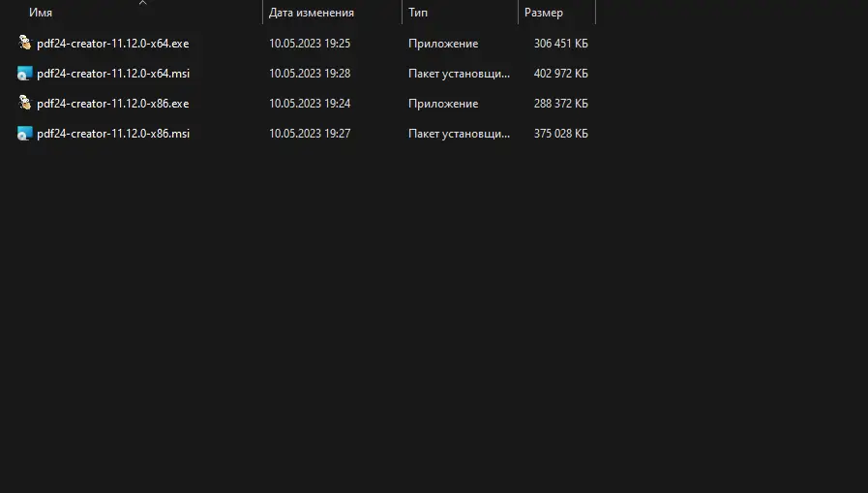Sort files by the Размер column
This screenshot has height=493, width=868.
tap(544, 14)
